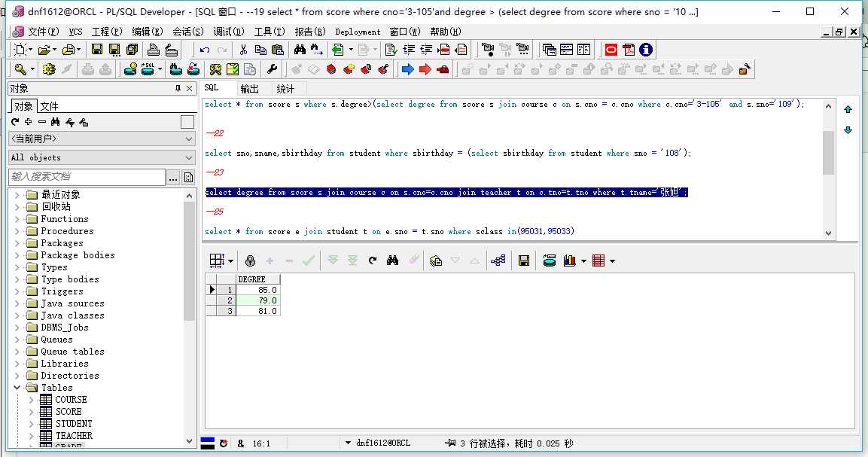This screenshot has height=457, width=868.
Task: Expand the SCORE table node
Action: (x=31, y=412)
